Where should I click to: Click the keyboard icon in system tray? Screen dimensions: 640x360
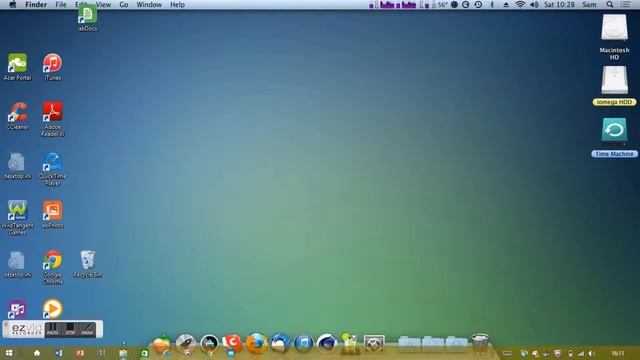pos(507,353)
